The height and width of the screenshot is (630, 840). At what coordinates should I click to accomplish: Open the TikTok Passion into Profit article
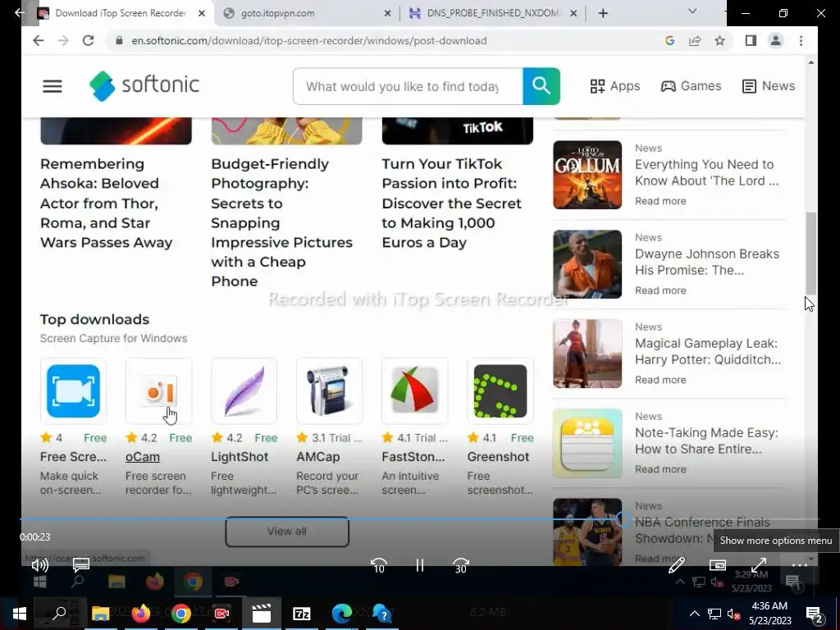[451, 203]
